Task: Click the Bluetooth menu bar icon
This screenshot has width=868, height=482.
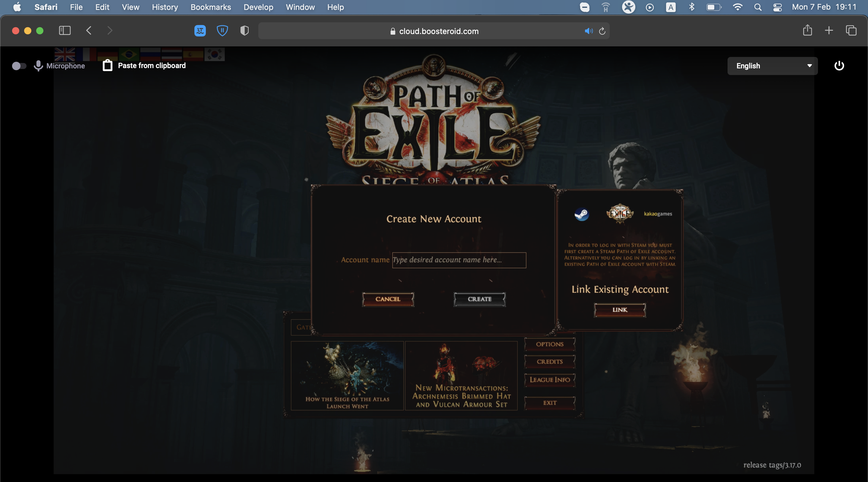Action: point(692,7)
